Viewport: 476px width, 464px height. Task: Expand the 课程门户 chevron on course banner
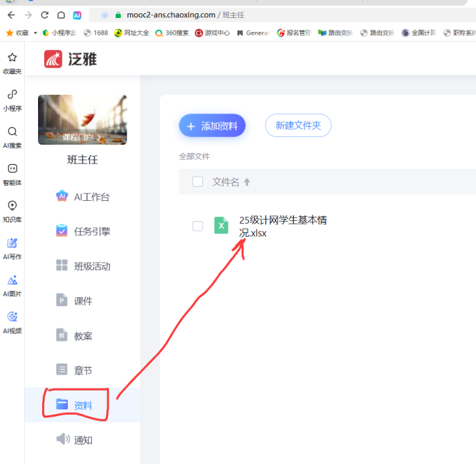[99, 138]
